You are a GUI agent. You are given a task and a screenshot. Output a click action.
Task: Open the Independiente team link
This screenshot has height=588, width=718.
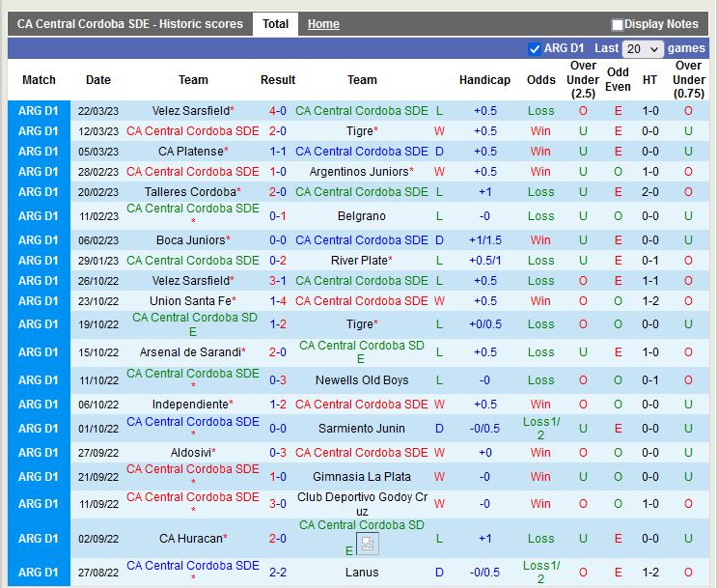[x=190, y=405]
